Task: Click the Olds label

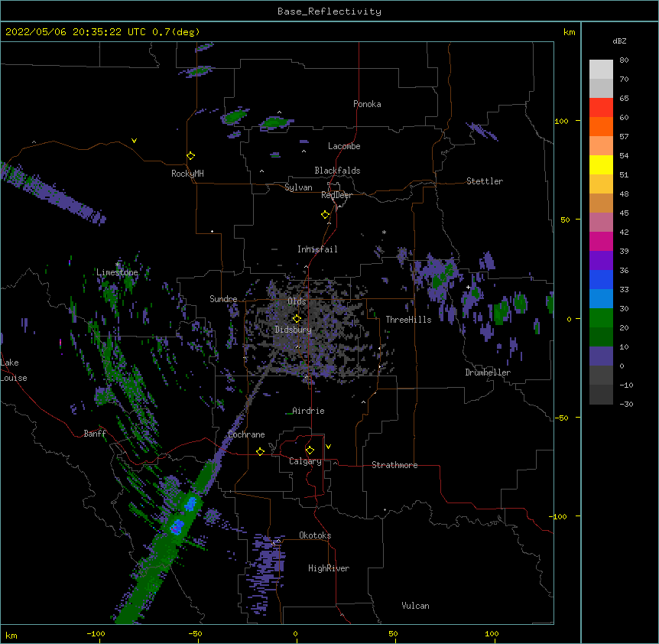Action: point(297,301)
